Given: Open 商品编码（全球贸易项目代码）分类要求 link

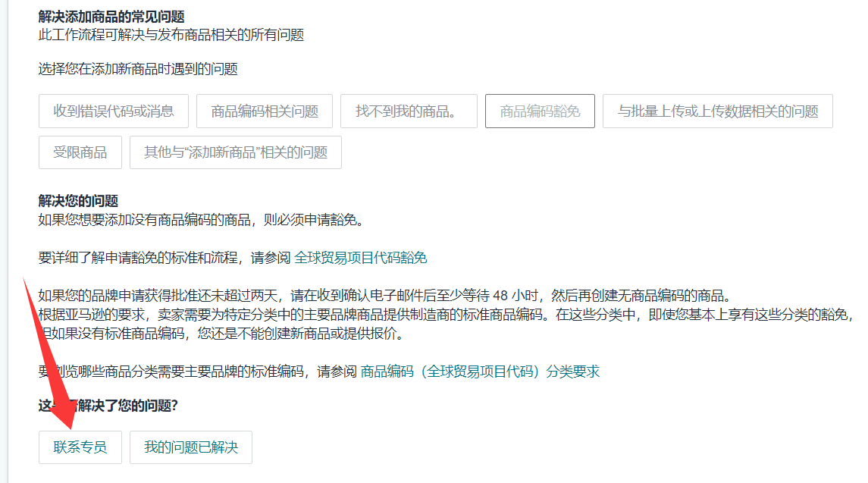Looking at the screenshot, I should click(480, 372).
